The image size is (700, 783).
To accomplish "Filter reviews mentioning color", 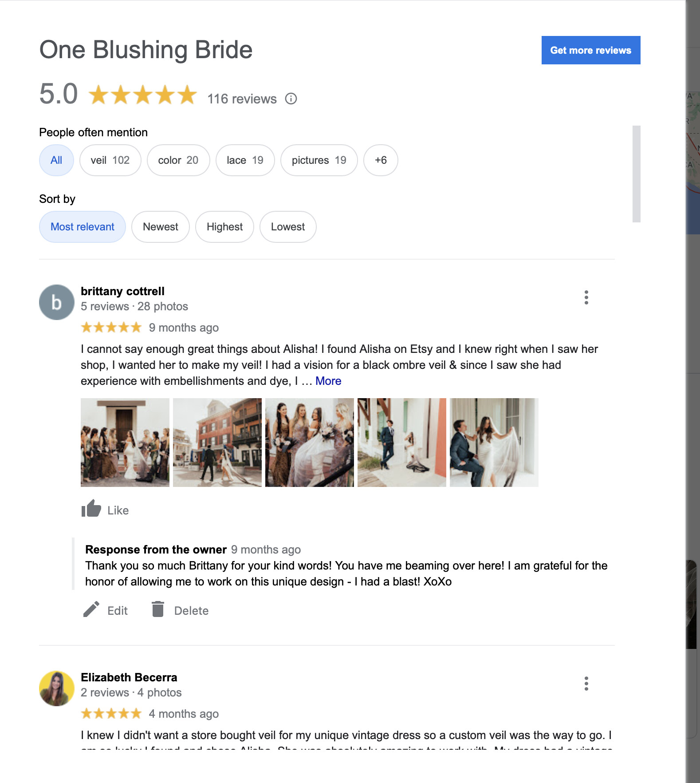I will 178,160.
